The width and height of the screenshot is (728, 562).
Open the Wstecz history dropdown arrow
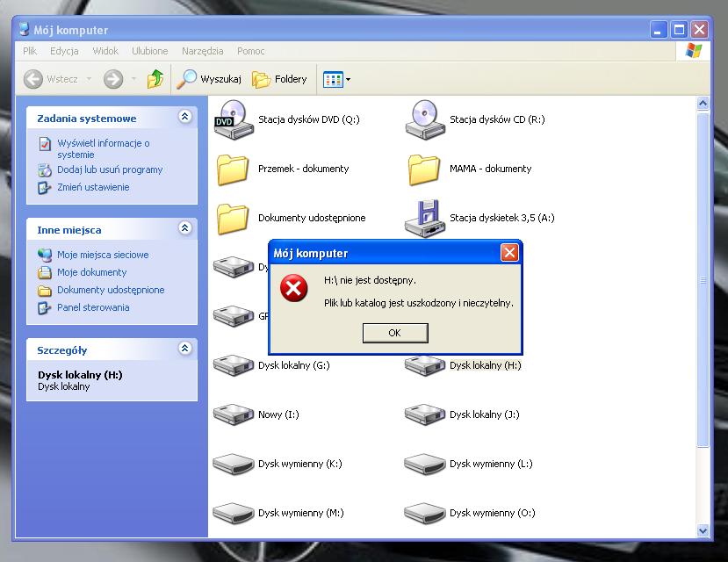point(90,79)
